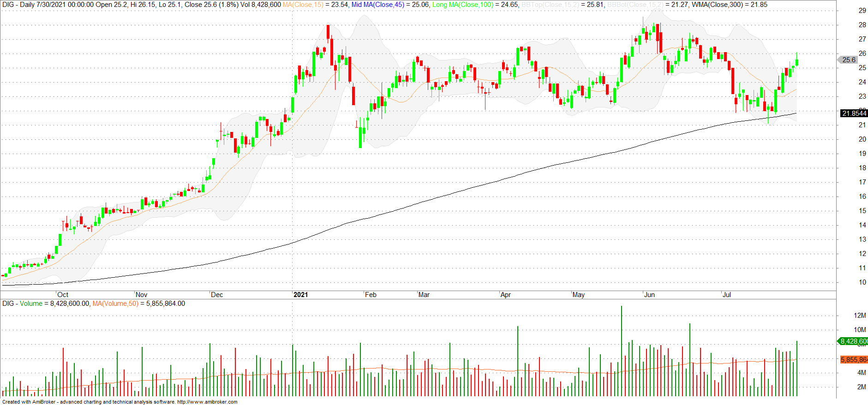Click the orange 5,855,864 volume average tag

pyautogui.click(x=854, y=360)
